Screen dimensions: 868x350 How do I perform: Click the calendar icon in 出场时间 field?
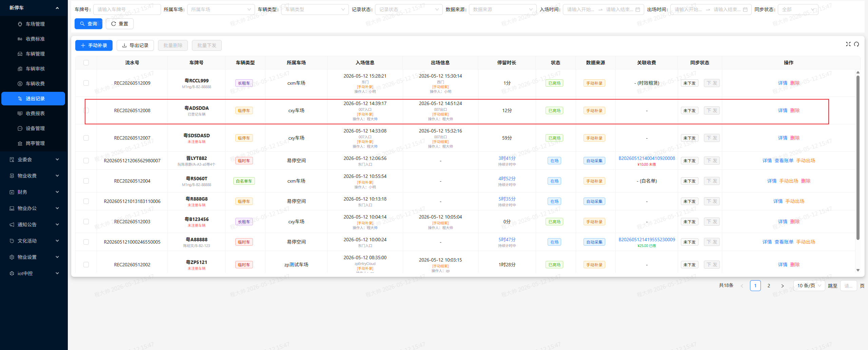click(x=745, y=9)
